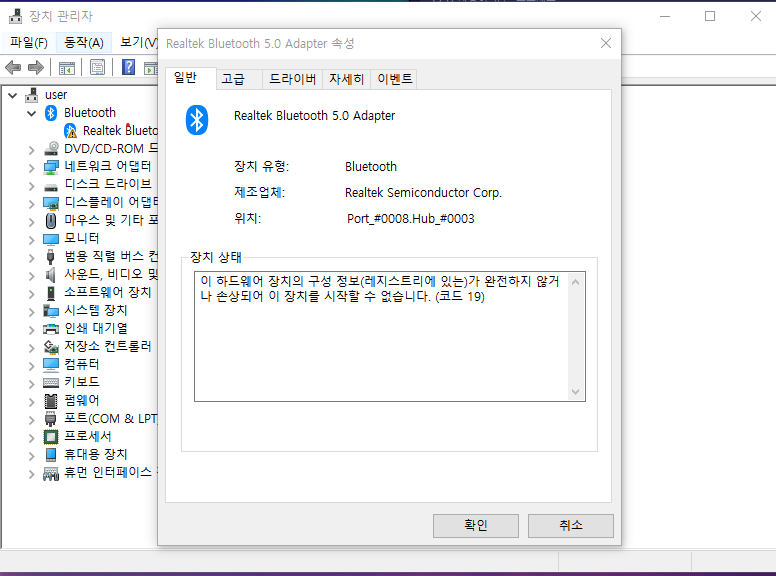Click the network adapter category icon
Screen dimensions: 776x576
point(51,167)
